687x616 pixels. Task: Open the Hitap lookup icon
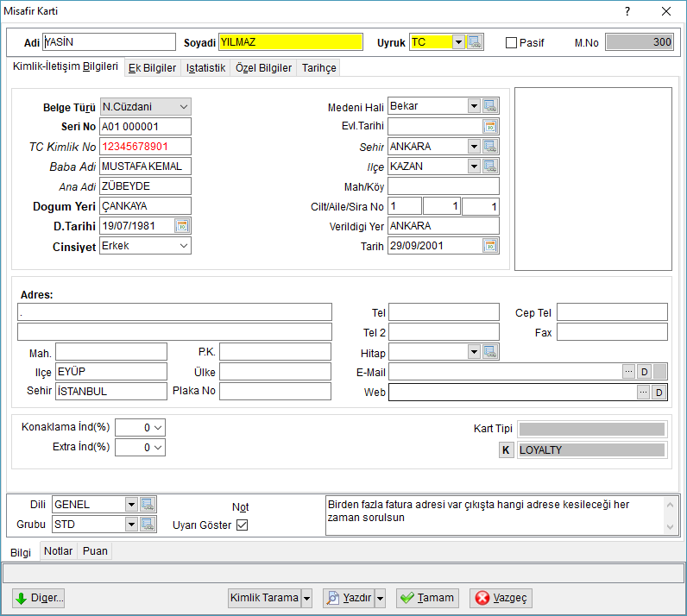(x=490, y=352)
